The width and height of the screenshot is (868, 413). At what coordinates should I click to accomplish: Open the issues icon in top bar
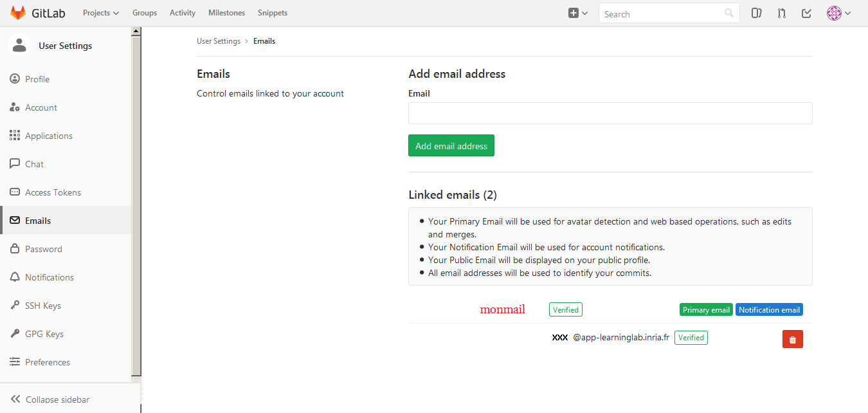coord(757,13)
